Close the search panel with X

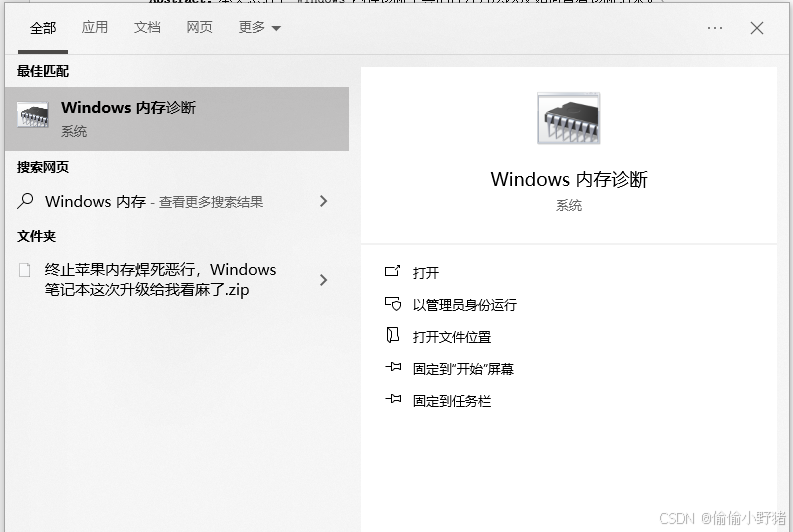[x=757, y=28]
